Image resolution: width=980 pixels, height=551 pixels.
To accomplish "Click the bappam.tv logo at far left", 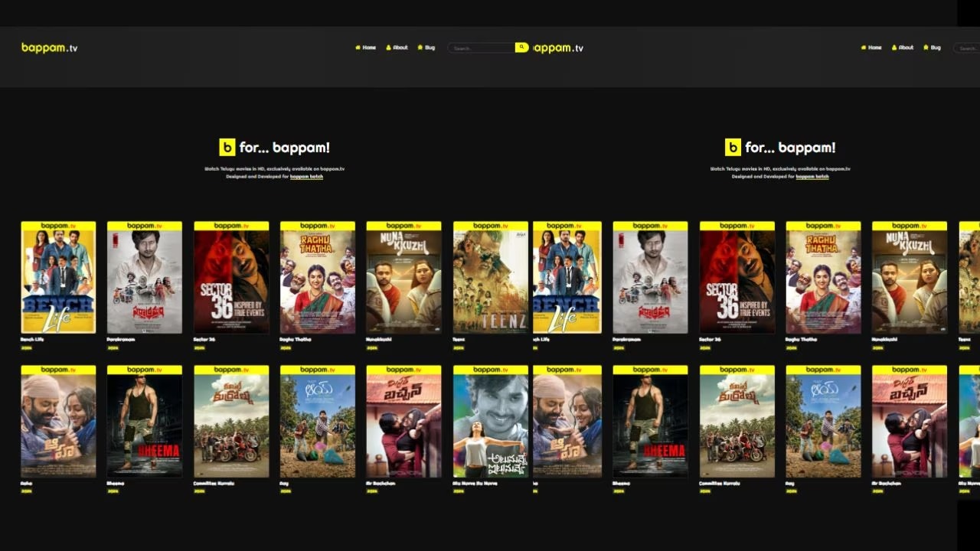I will tap(49, 47).
